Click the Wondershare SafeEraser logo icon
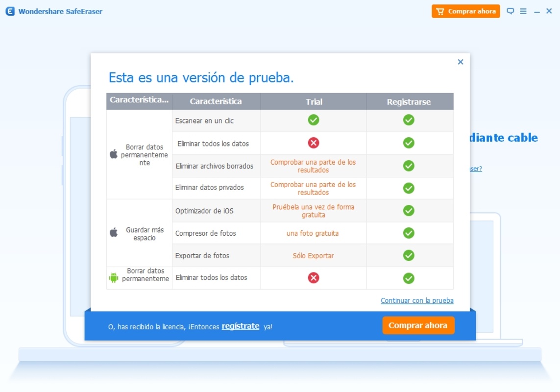 click(x=10, y=11)
